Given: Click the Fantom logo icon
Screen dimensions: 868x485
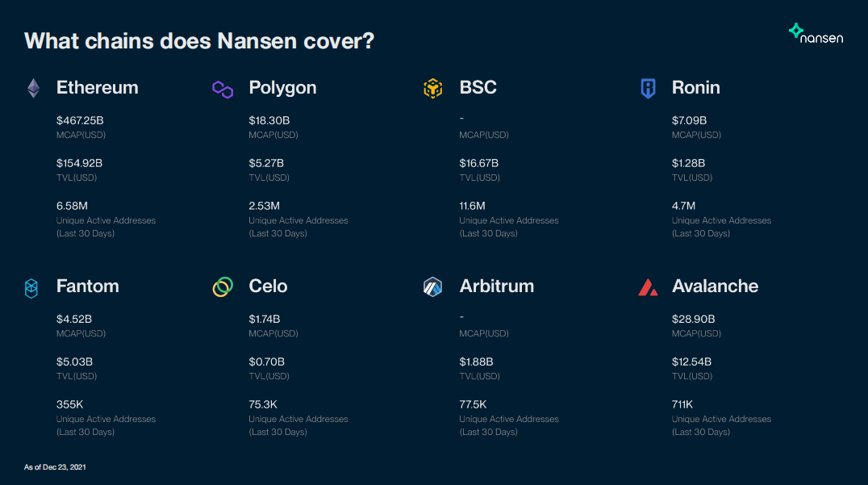Looking at the screenshot, I should pos(31,287).
